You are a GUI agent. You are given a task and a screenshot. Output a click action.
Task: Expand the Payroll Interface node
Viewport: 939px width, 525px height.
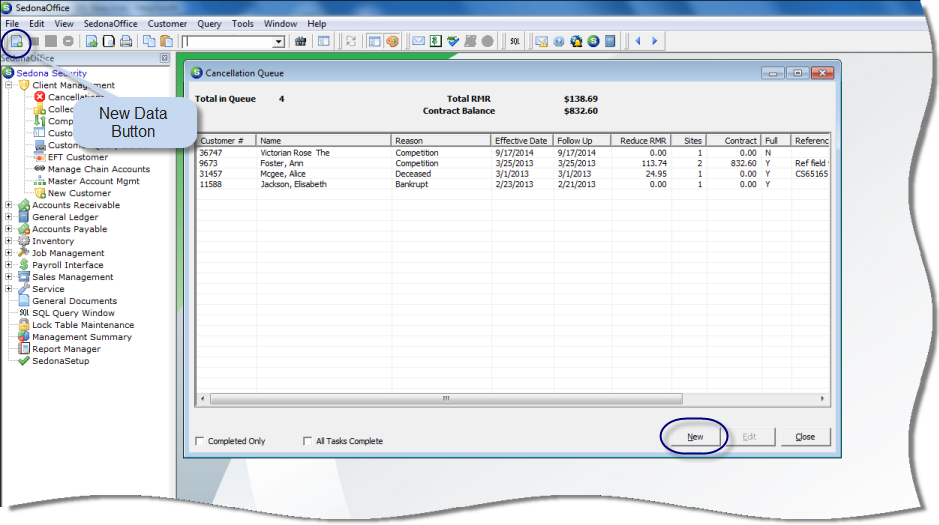8,265
